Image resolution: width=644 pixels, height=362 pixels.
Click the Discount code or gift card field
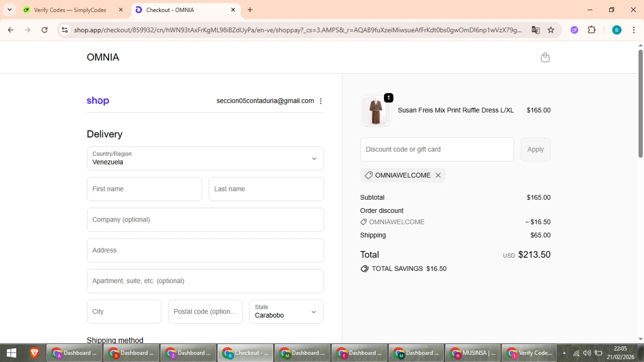(x=437, y=149)
